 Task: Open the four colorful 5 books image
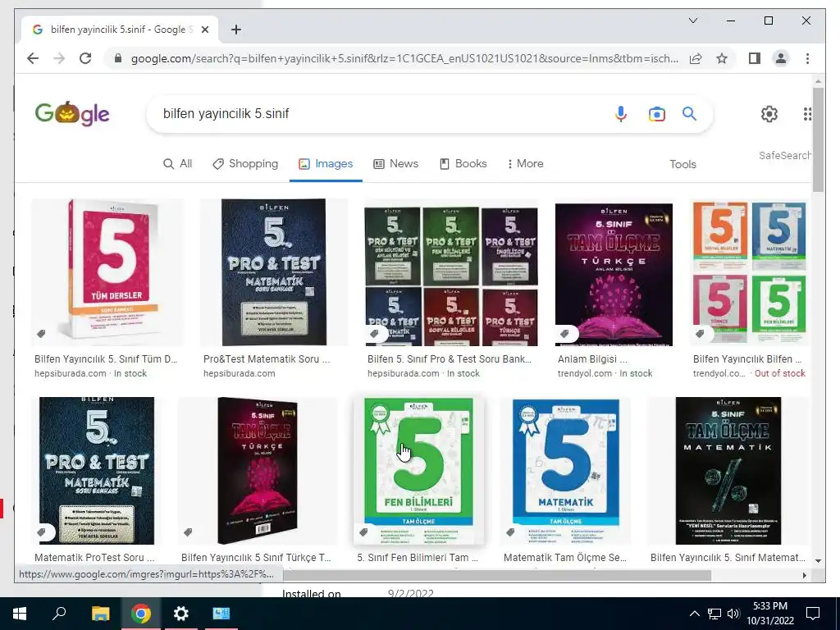point(749,272)
